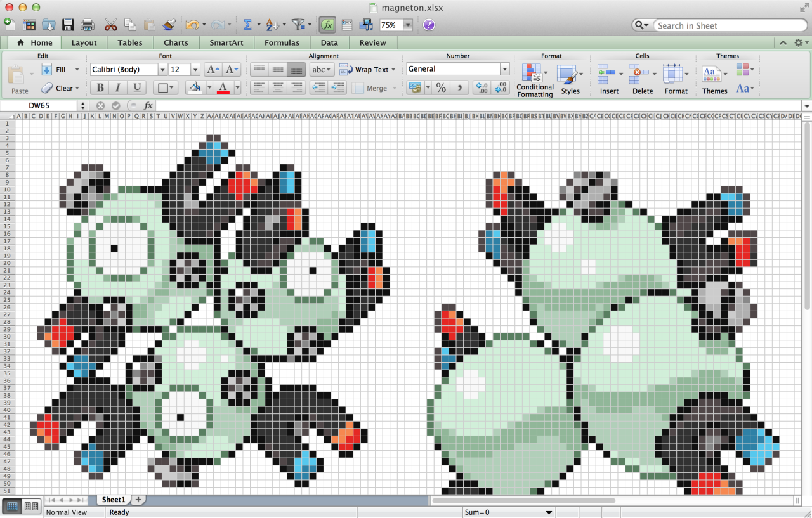Open the font name dropdown Calibri (Body)
Viewport: 812px width, 518px height.
162,70
